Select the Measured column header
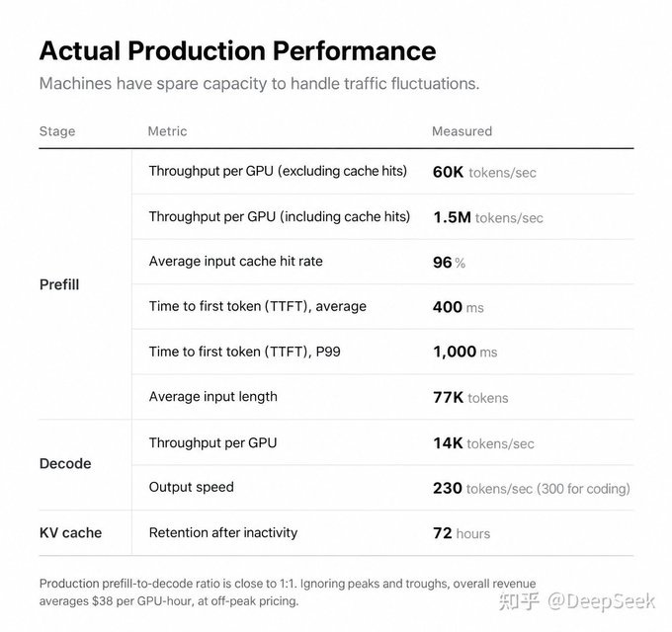The height and width of the screenshot is (632, 672). point(462,131)
